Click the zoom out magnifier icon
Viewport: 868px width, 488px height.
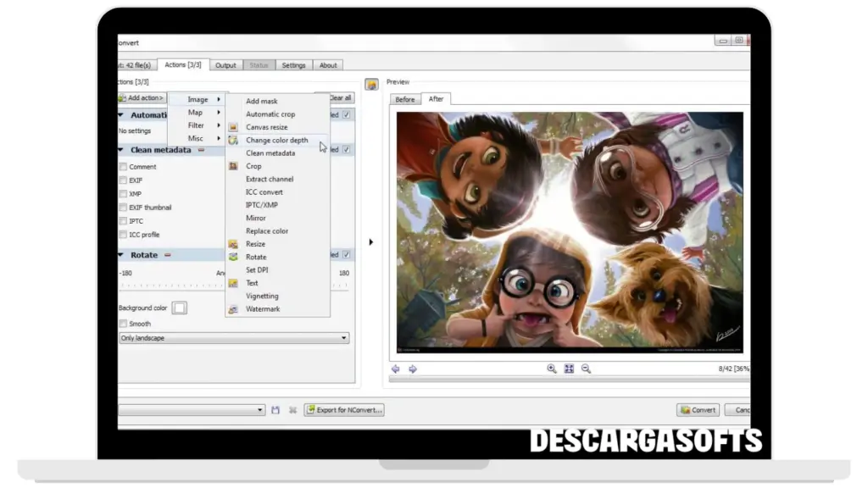(586, 369)
